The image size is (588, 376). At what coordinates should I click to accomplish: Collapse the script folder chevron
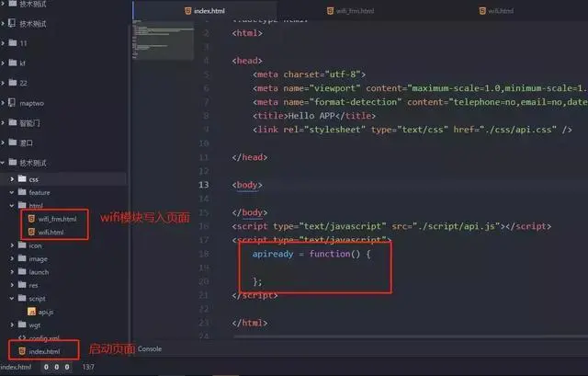pyautogui.click(x=12, y=299)
